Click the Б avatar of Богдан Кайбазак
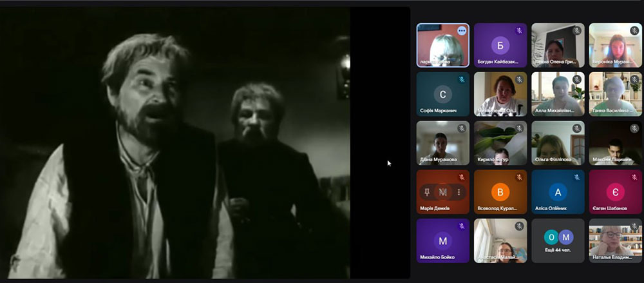The width and height of the screenshot is (644, 283). click(x=500, y=45)
